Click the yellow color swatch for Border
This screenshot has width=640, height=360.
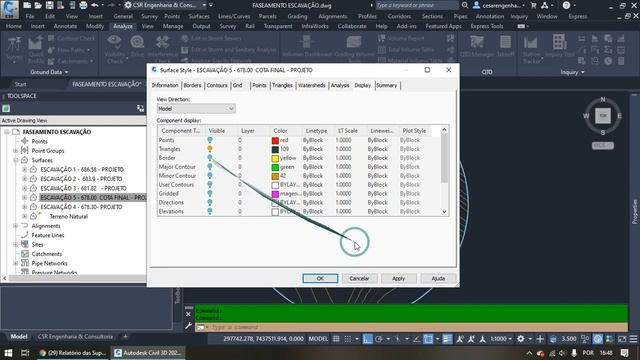275,158
